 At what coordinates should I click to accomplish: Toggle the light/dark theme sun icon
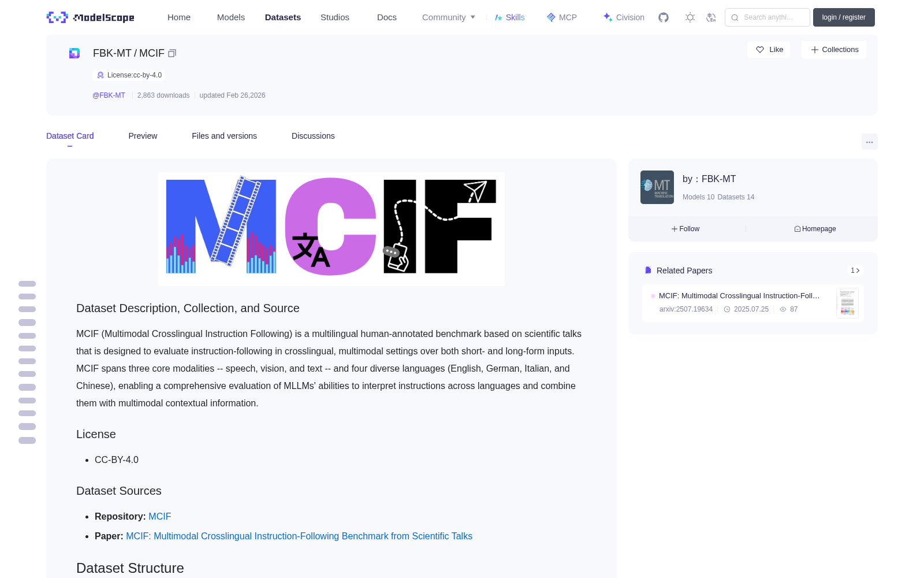click(690, 17)
